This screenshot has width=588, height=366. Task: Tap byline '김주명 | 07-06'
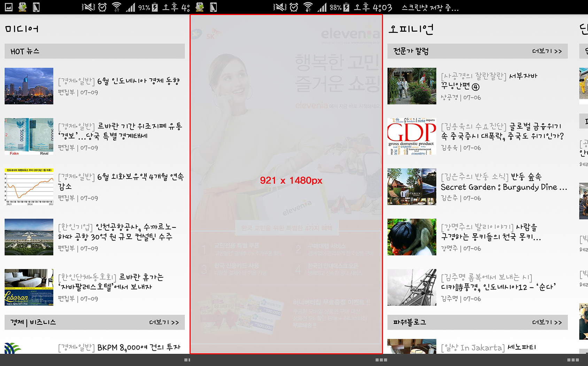(x=461, y=299)
